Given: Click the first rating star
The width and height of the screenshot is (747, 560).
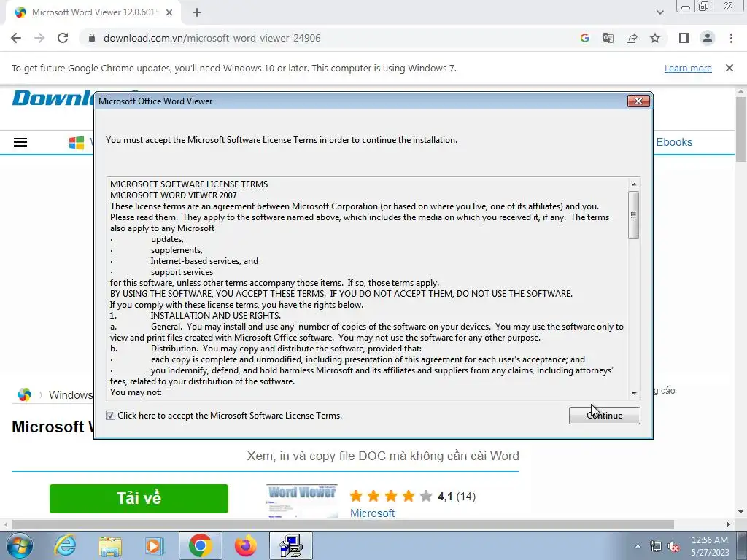Looking at the screenshot, I should pyautogui.click(x=356, y=496).
